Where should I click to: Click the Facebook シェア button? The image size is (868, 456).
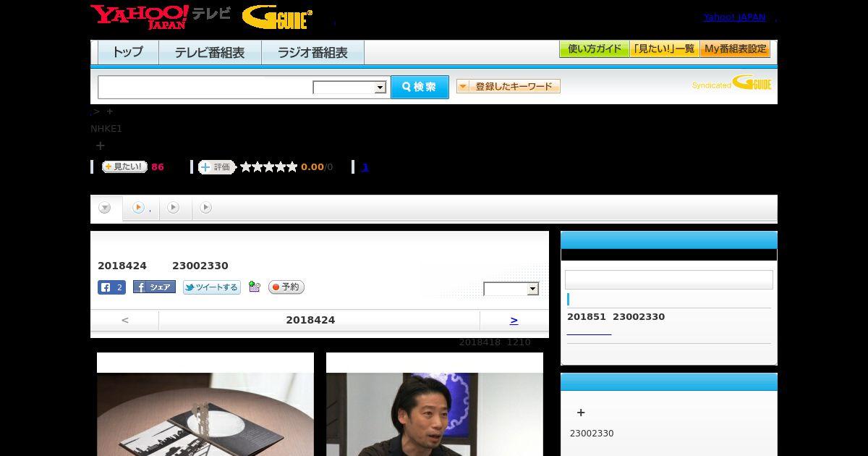point(154,287)
